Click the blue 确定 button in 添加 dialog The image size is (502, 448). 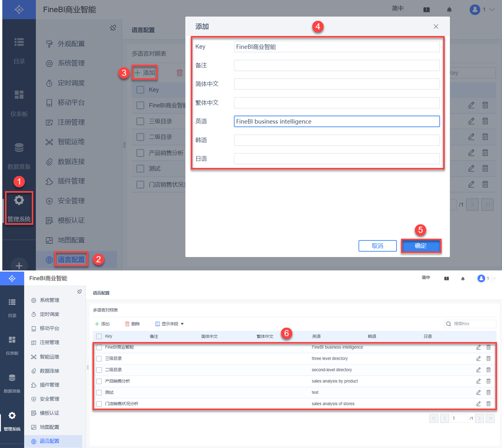(x=421, y=246)
